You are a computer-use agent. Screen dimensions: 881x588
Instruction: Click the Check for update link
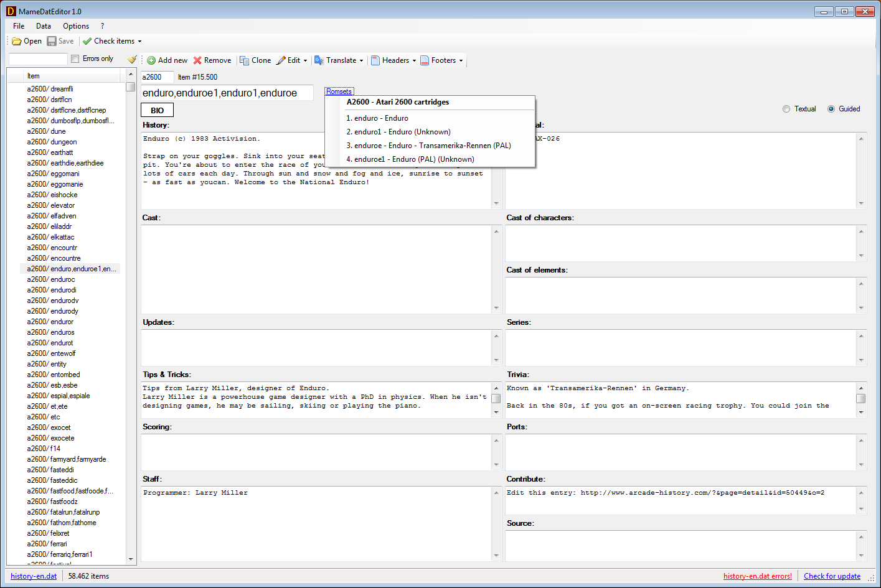[832, 576]
